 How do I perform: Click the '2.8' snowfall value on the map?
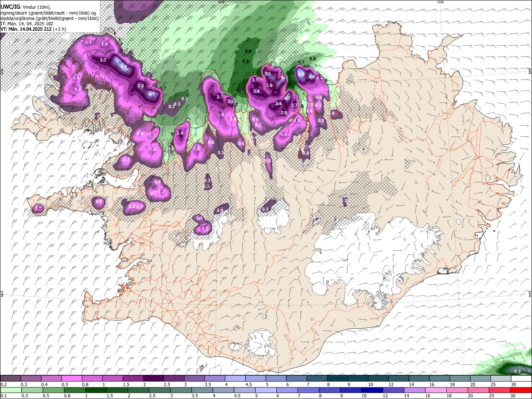click(x=284, y=113)
